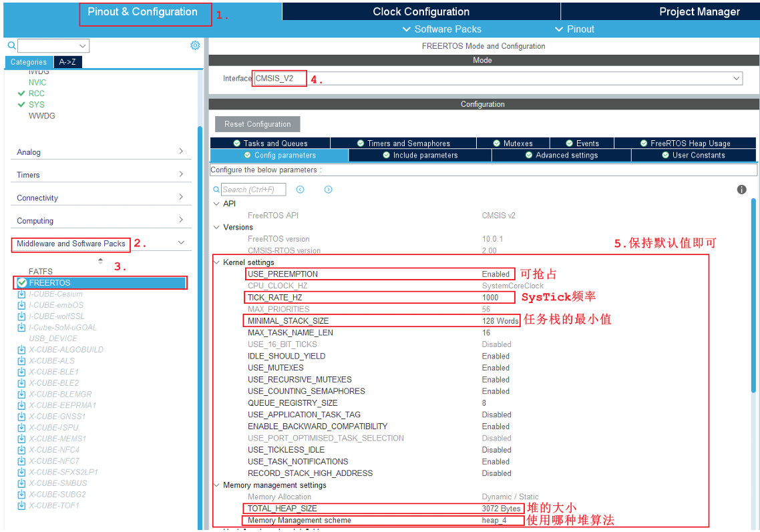Go to the next search result arrow
This screenshot has height=532, width=760.
tap(329, 190)
